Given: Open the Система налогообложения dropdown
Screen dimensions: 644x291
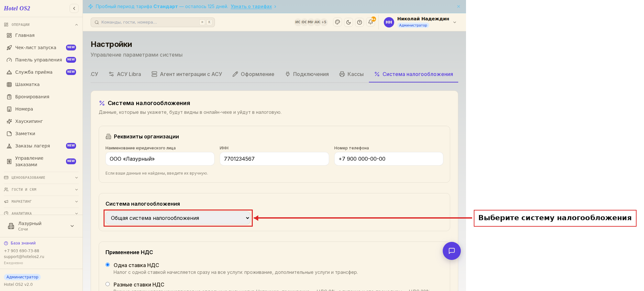Looking at the screenshot, I should (x=178, y=218).
